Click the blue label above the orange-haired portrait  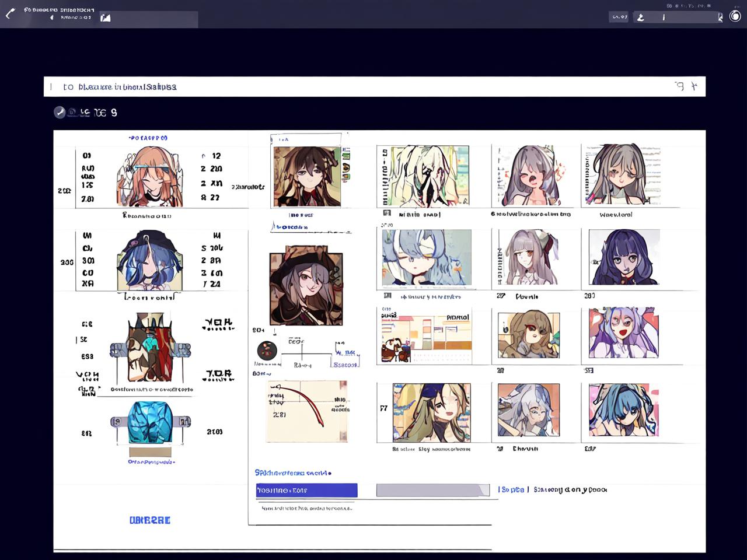(x=148, y=138)
